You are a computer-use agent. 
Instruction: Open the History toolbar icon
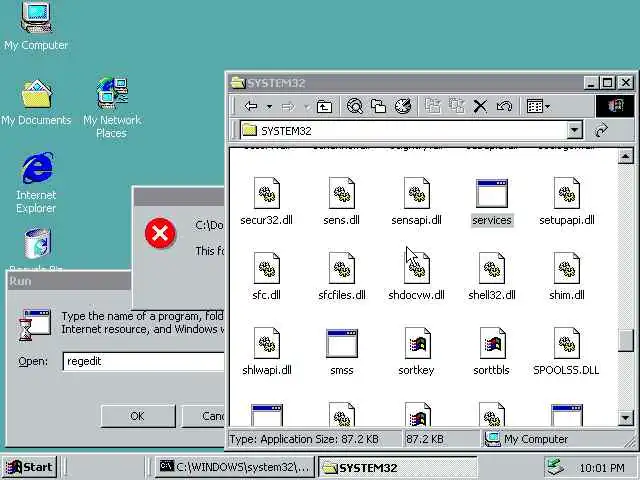click(x=403, y=106)
